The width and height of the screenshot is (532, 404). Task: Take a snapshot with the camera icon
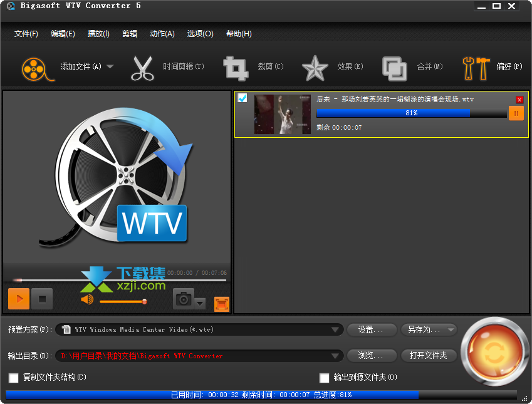[184, 299]
